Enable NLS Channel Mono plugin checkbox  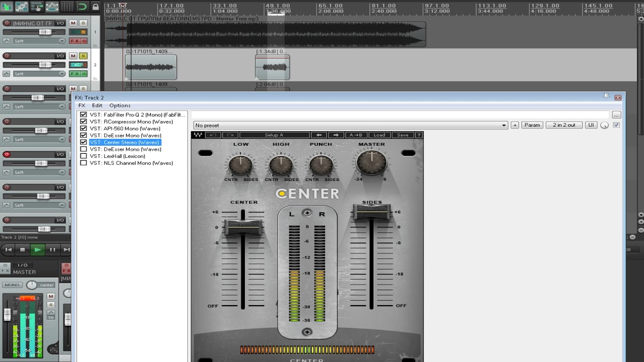[x=84, y=163]
